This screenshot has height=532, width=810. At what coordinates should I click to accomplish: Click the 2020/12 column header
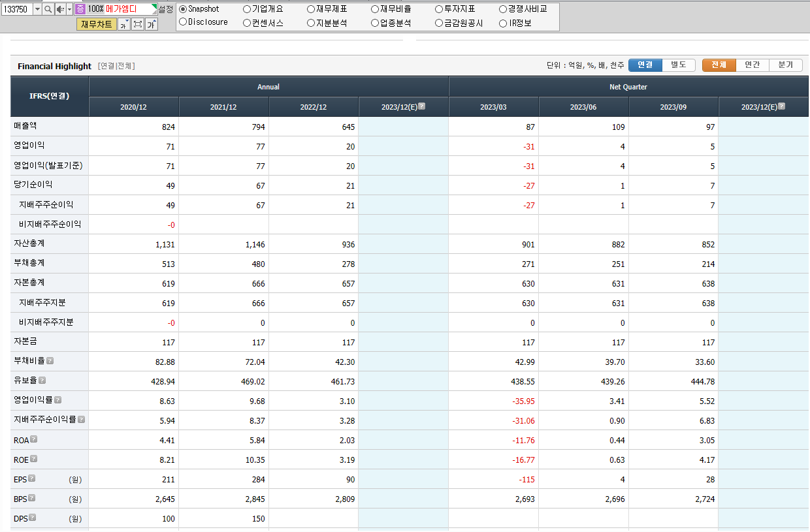pos(134,107)
